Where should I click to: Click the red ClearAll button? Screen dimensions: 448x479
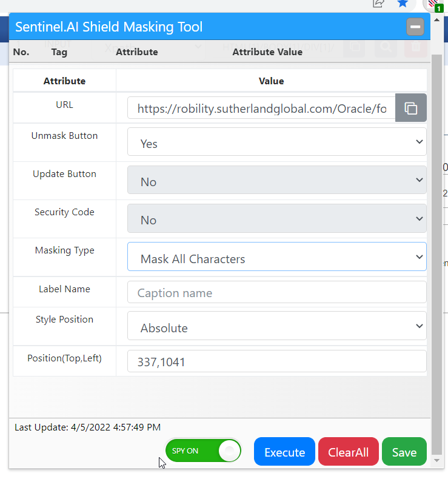click(x=348, y=452)
